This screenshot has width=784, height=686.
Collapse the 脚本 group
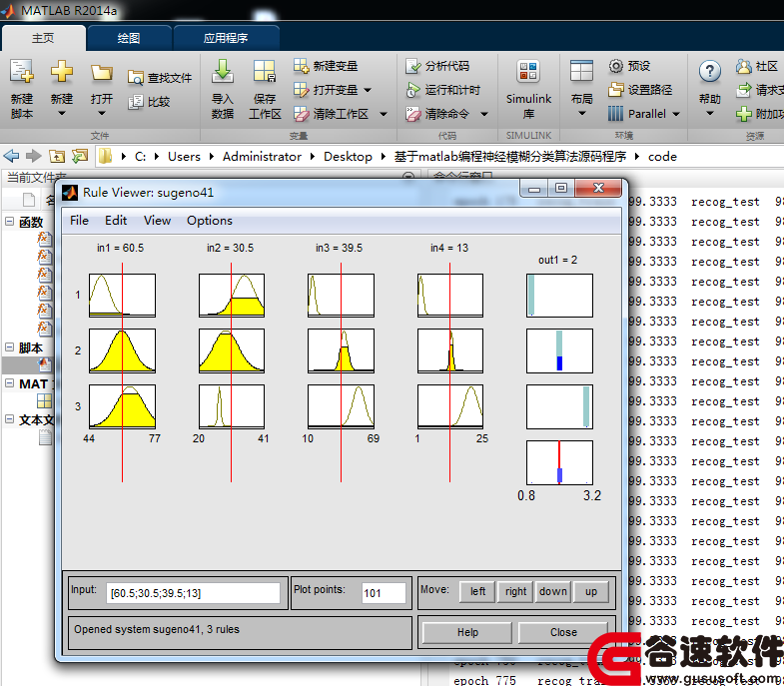pyautogui.click(x=9, y=346)
